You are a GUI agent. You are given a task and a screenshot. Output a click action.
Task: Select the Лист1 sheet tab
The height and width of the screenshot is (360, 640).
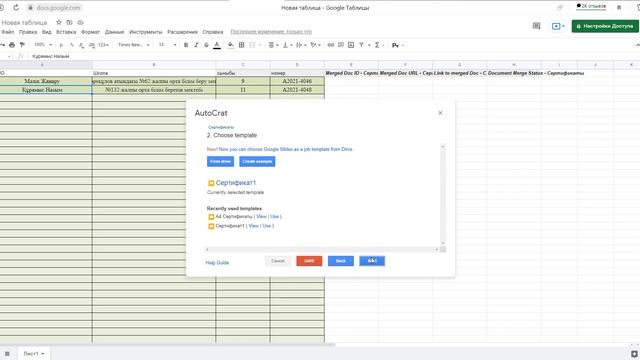(34, 353)
